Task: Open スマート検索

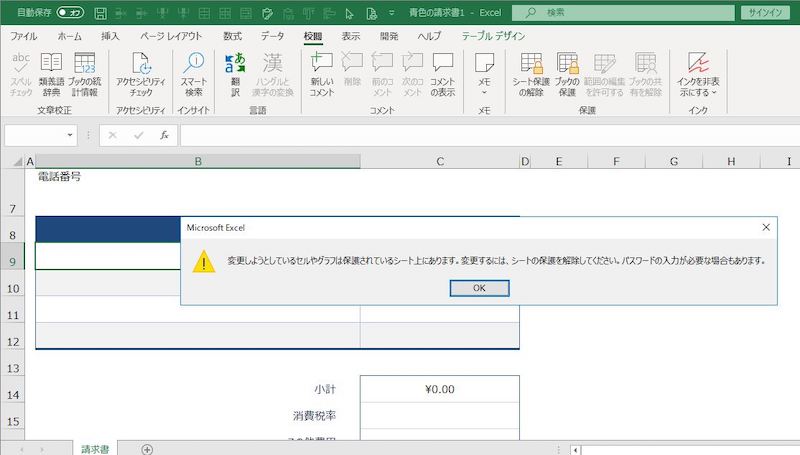Action: [194, 74]
